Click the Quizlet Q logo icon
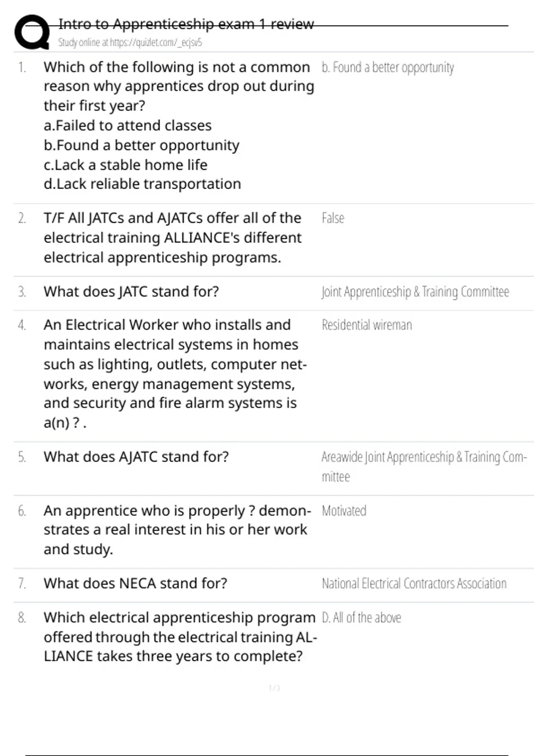534x756 pixels. 32,32
